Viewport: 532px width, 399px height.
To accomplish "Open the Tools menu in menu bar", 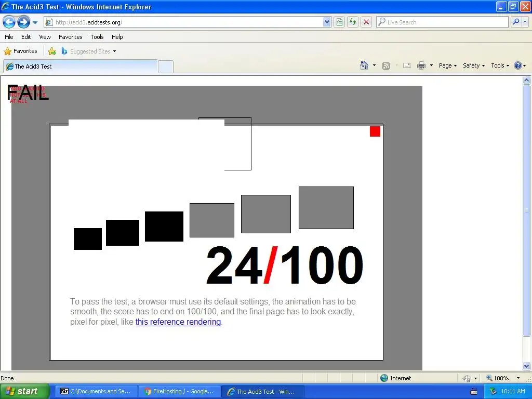I will [97, 37].
